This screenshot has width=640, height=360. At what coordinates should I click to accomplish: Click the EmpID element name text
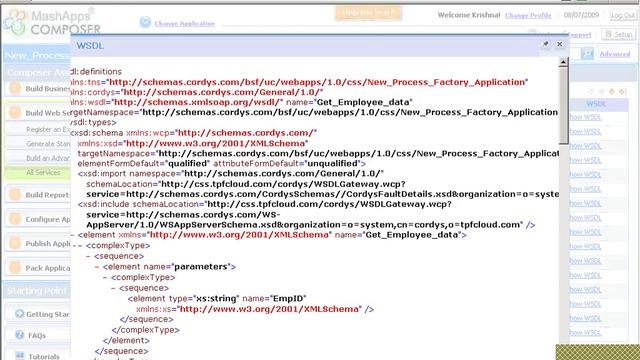(x=289, y=298)
